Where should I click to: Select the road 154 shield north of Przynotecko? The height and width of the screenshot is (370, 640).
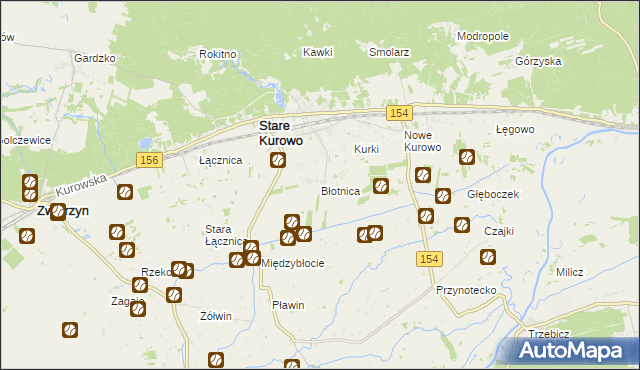(x=429, y=259)
